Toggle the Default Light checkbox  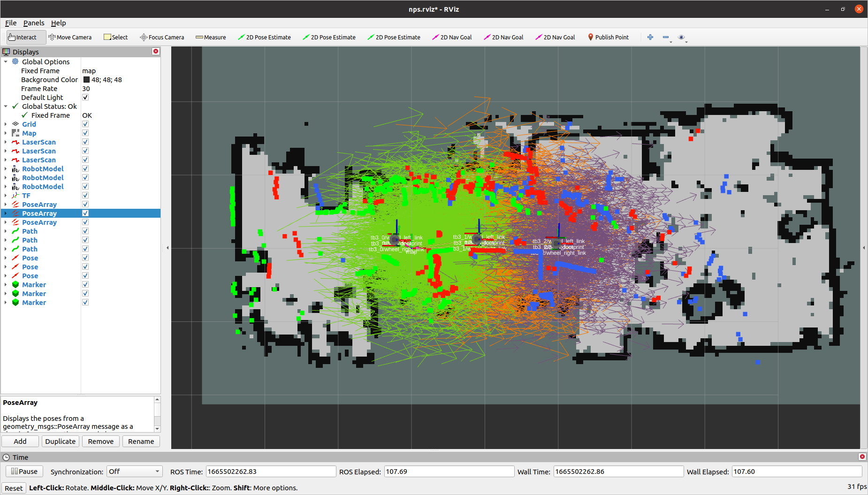click(85, 98)
